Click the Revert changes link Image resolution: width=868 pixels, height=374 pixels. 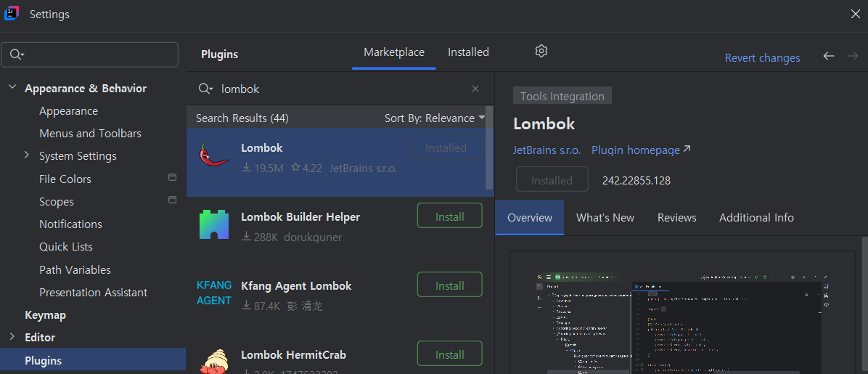[x=762, y=57]
